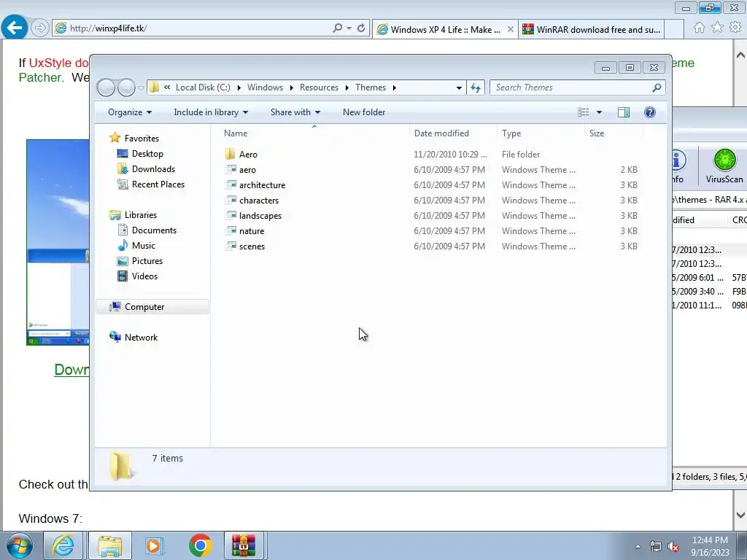Open the recent locations dropdown arrow

[x=141, y=87]
